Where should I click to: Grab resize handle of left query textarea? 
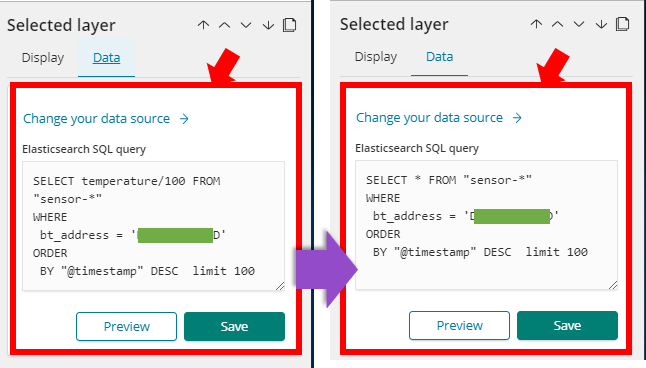click(x=280, y=286)
